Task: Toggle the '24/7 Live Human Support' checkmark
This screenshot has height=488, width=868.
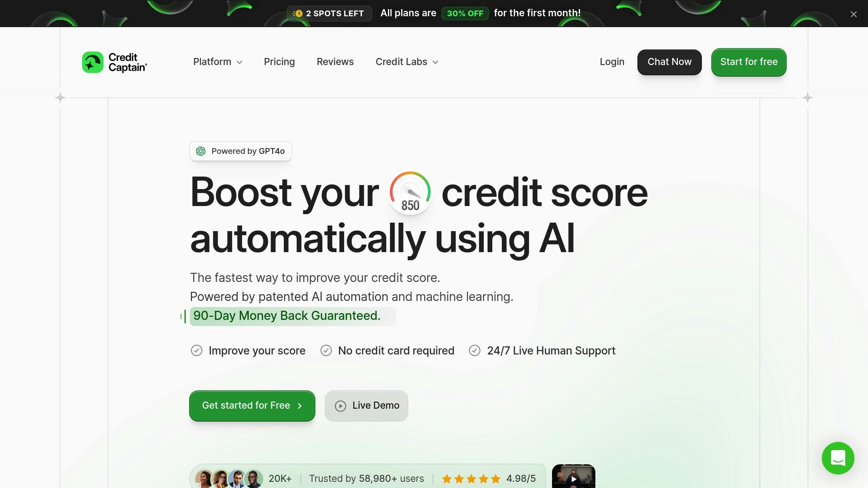Action: tap(475, 350)
